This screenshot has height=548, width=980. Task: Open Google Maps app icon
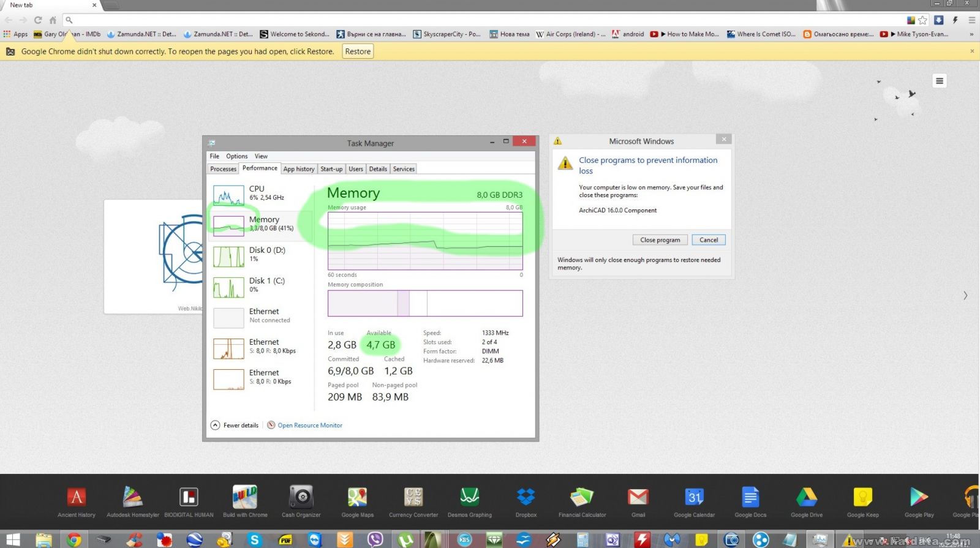coord(358,497)
